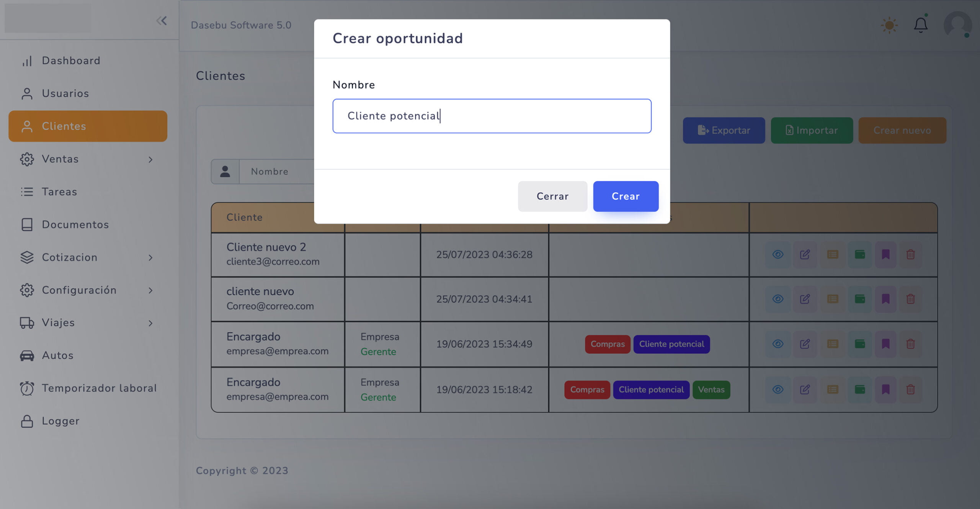The image size is (980, 509).
Task: Click Crear to create the opportunity
Action: [626, 196]
